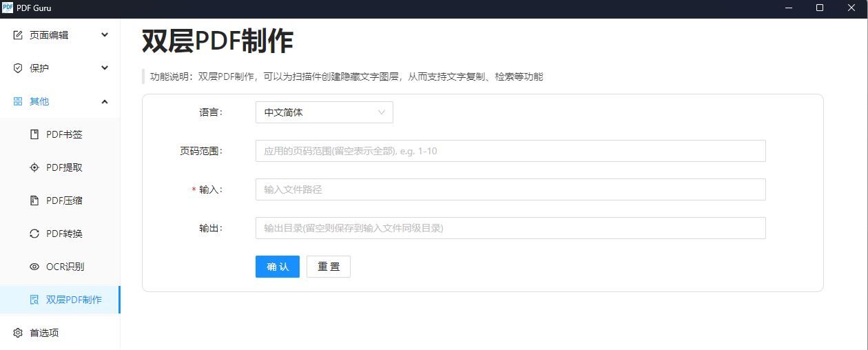This screenshot has height=350, width=868.
Task: Click the 页码范围 label text
Action: pos(201,151)
